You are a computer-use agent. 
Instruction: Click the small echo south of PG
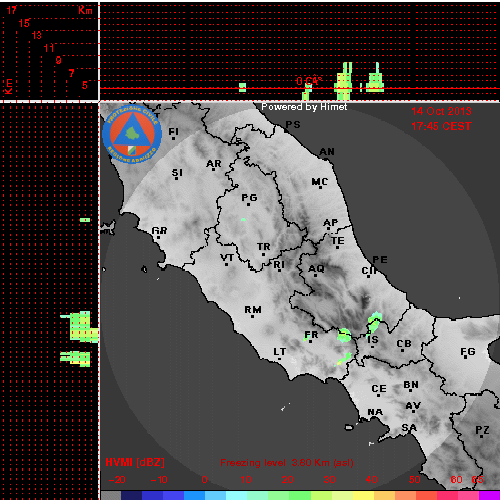pos(243,220)
